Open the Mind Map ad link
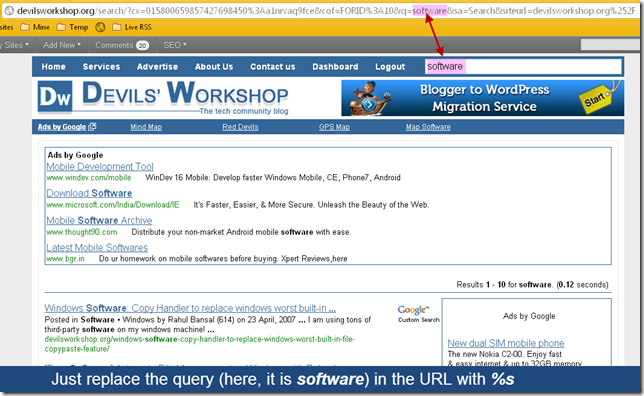 coord(146,127)
